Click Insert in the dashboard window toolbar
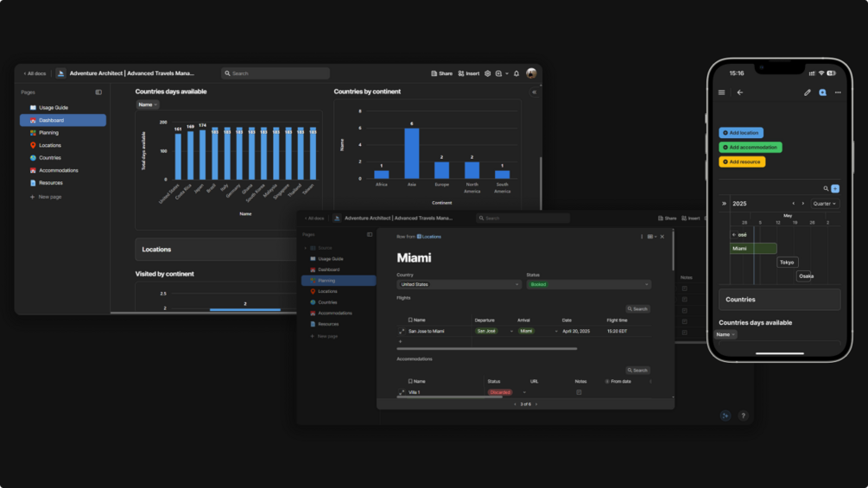 [x=469, y=73]
